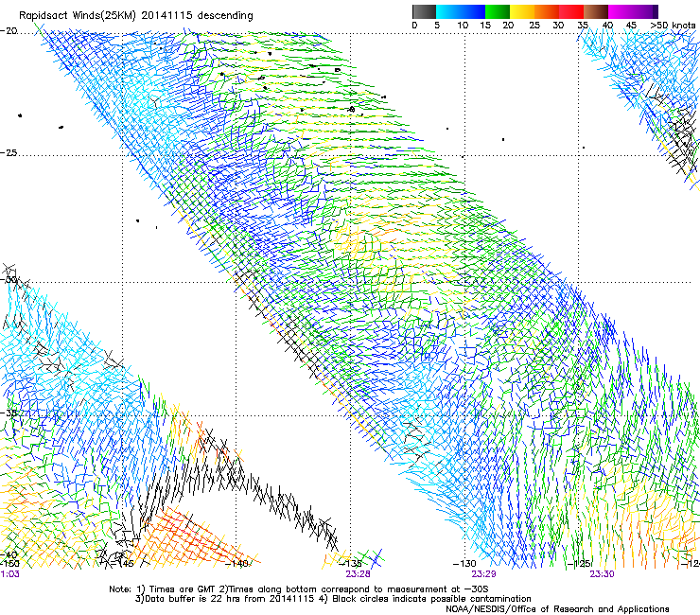
Task: Click the "35" legend scale label
Action: (x=583, y=26)
